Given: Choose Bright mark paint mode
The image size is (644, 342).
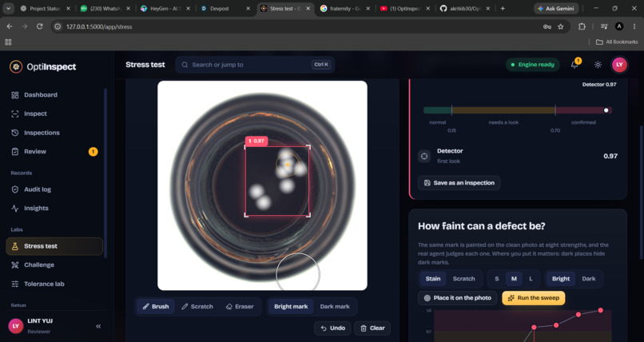Looking at the screenshot, I should coord(291,306).
